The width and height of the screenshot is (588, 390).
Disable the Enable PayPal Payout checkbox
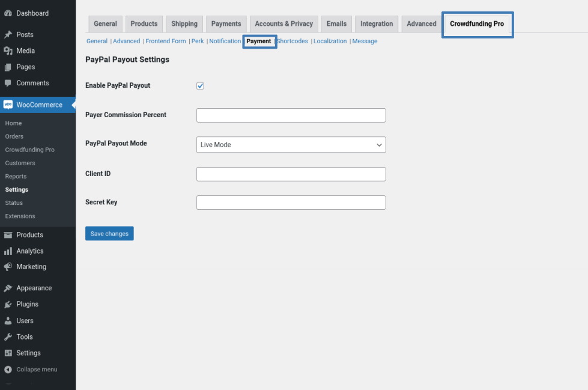(x=200, y=86)
